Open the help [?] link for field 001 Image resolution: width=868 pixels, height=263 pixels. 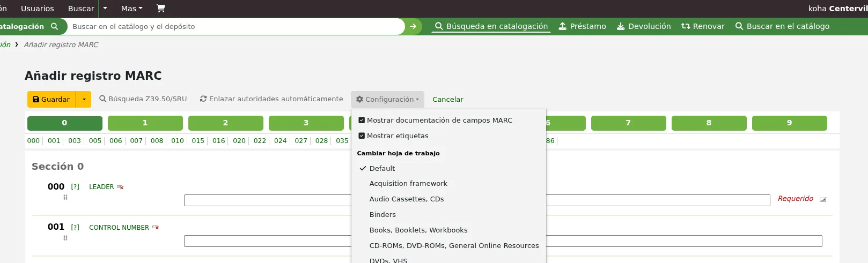75,228
